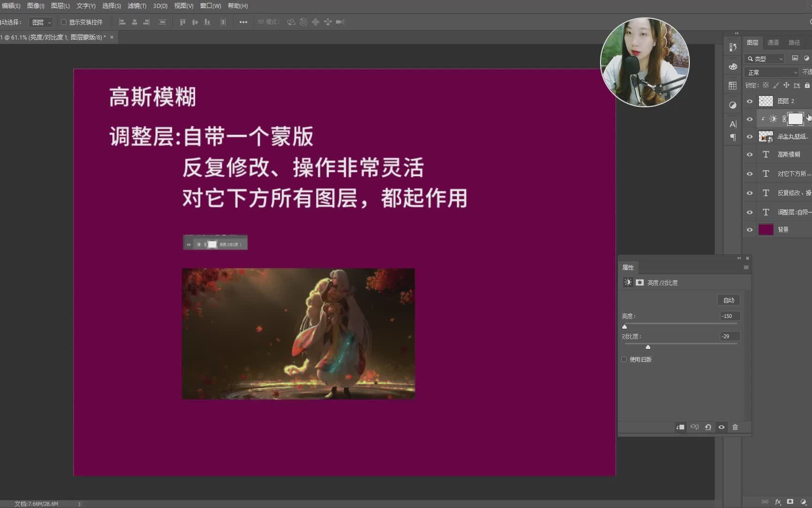Viewport: 812px width, 508px height.
Task: Toggle the 使用旧版 checkbox
Action: coord(624,359)
